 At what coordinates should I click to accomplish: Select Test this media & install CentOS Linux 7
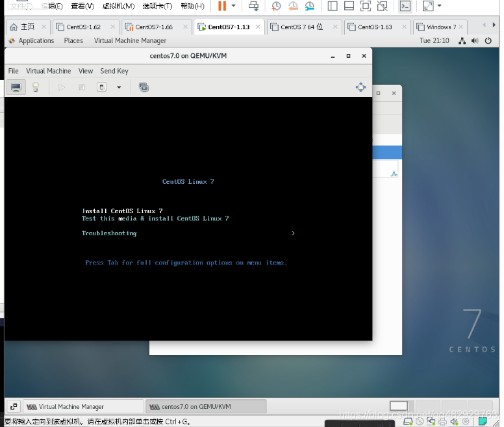pyautogui.click(x=155, y=218)
